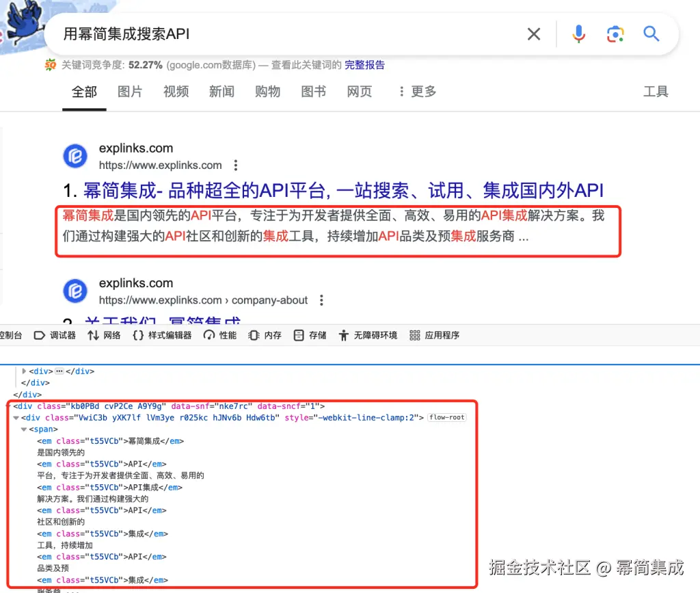Image resolution: width=700 pixels, height=593 pixels.
Task: Select the div class kb0PBd line
Action: point(169,406)
